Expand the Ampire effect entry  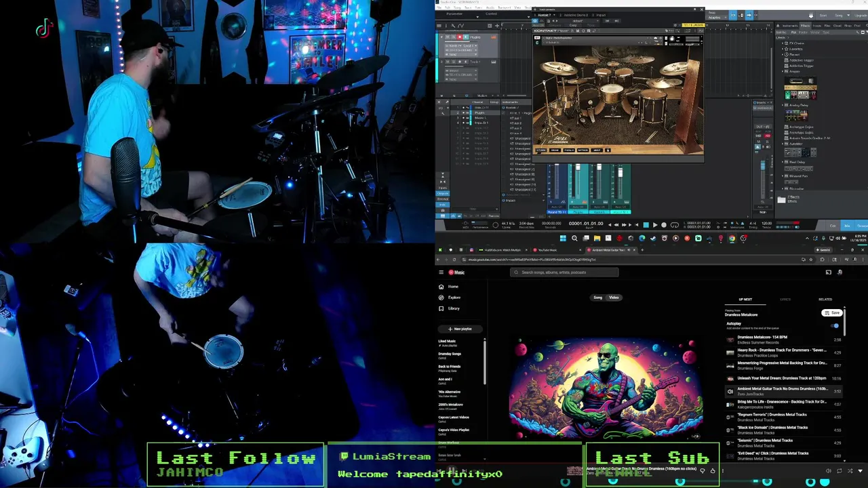783,71
